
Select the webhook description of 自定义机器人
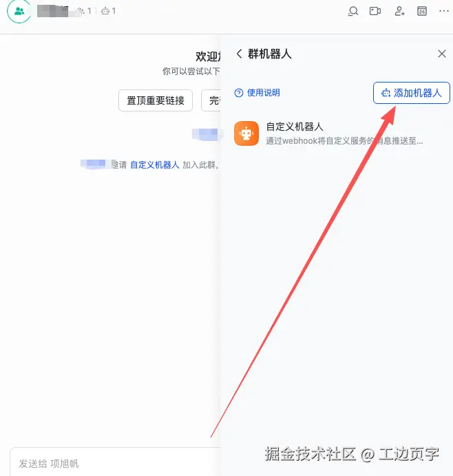point(344,141)
